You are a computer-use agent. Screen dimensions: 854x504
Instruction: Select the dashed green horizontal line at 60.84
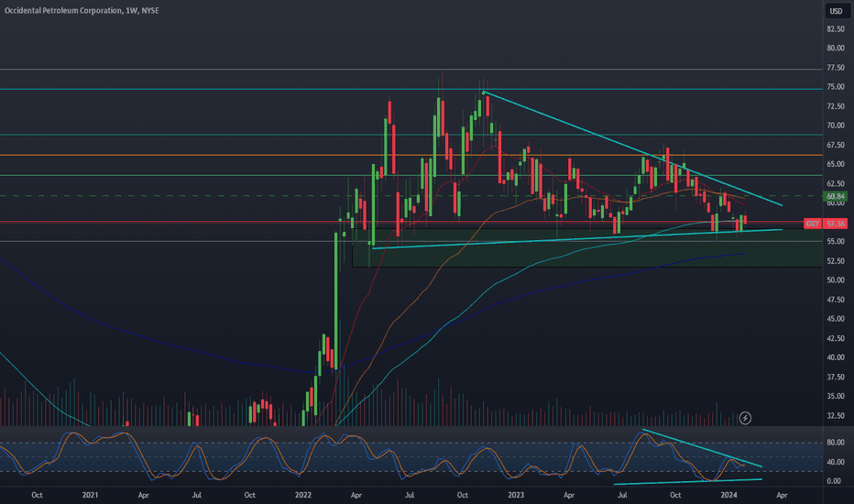411,196
